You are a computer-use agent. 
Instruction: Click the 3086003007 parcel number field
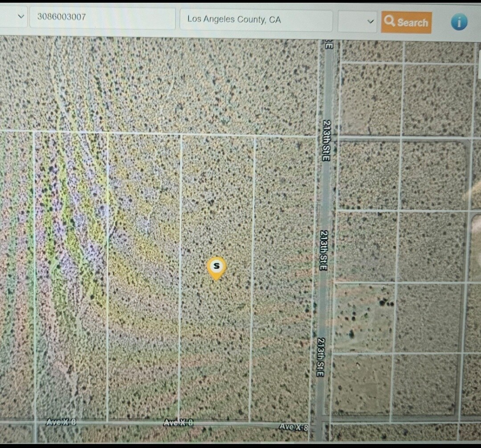tap(102, 18)
